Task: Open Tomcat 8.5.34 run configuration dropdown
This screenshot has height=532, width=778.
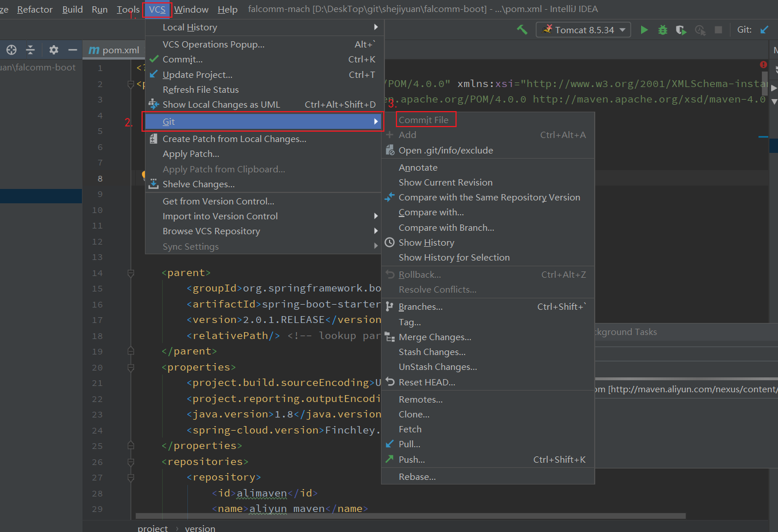Action: pyautogui.click(x=583, y=30)
